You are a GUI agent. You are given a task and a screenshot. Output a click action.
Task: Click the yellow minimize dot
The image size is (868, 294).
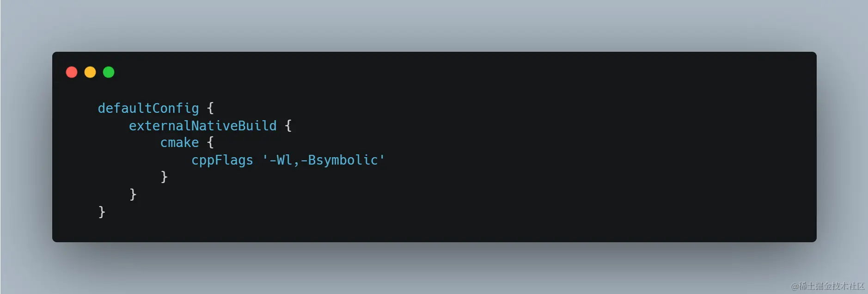point(90,72)
